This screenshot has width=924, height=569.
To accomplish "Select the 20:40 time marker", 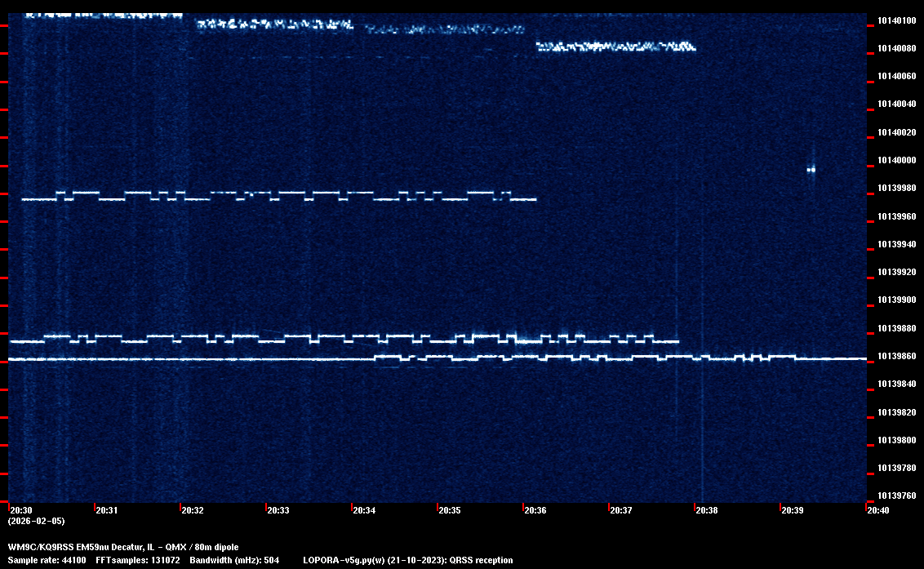I will (878, 510).
